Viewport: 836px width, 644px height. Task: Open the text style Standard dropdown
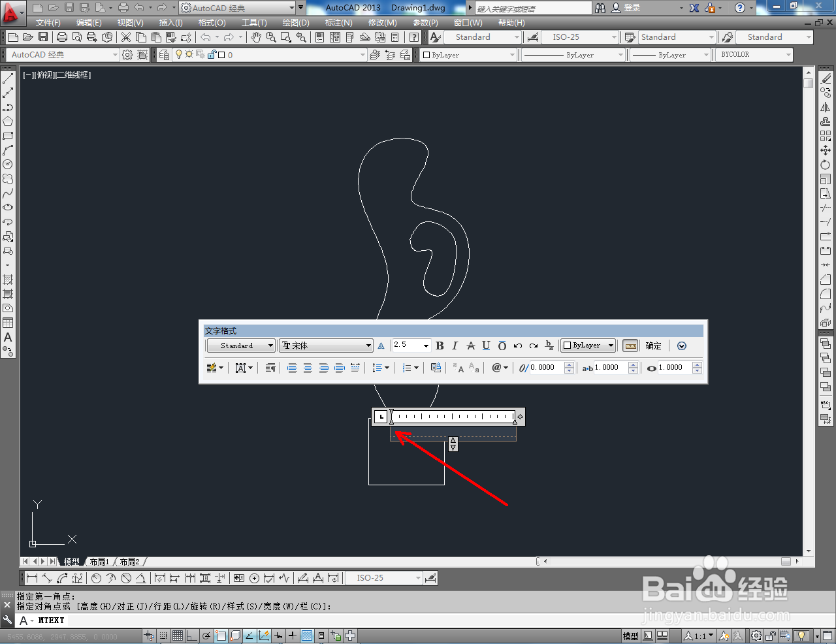point(241,346)
